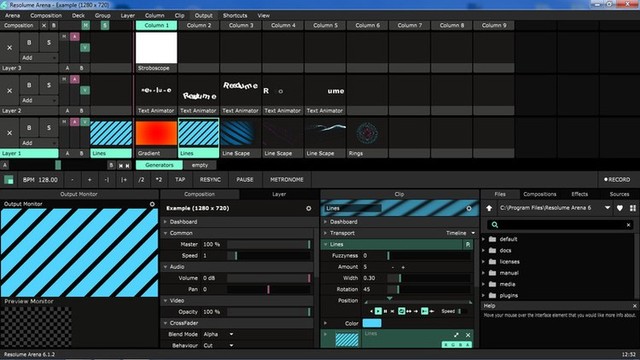Viewport: 640px width, 360px height.
Task: Increase the Amount with plus
Action: pyautogui.click(x=403, y=267)
